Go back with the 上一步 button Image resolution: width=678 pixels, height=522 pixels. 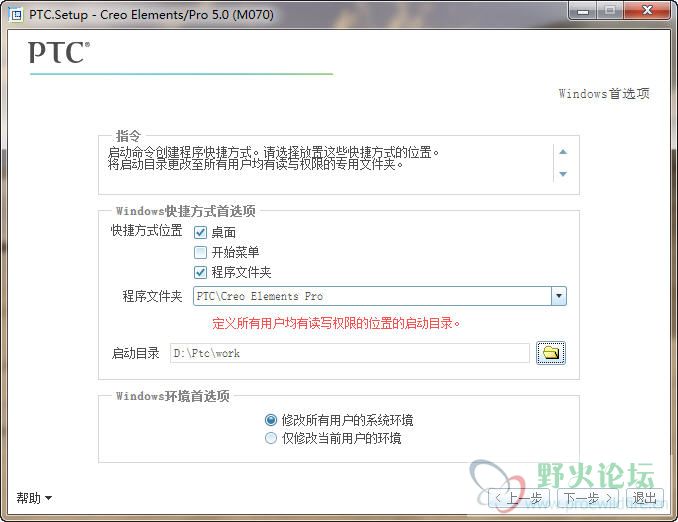click(519, 498)
